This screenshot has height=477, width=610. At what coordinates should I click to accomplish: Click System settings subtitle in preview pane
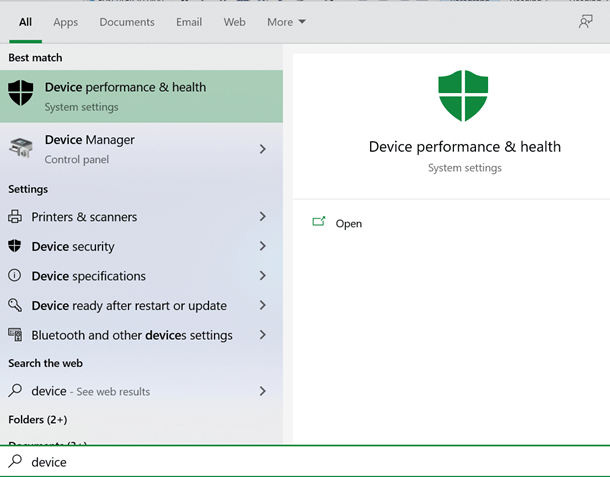click(x=465, y=168)
